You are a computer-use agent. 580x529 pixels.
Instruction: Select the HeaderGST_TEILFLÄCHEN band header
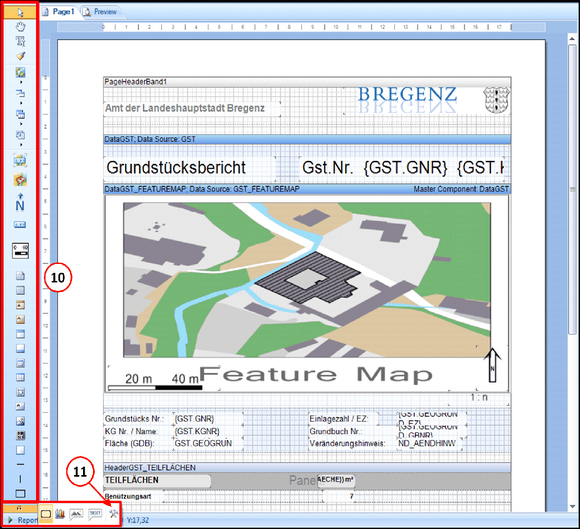click(x=307, y=468)
